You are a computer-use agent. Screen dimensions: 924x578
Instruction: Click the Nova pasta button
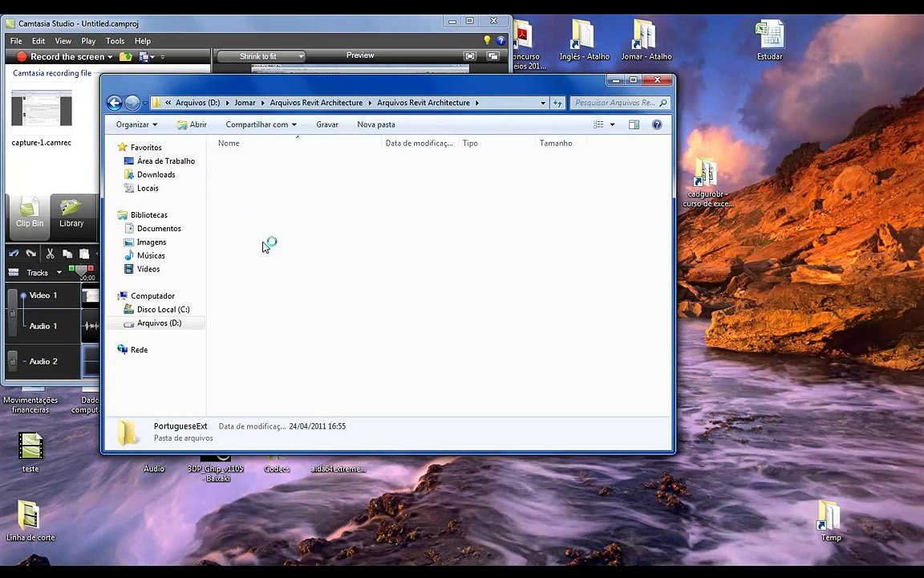(x=376, y=124)
